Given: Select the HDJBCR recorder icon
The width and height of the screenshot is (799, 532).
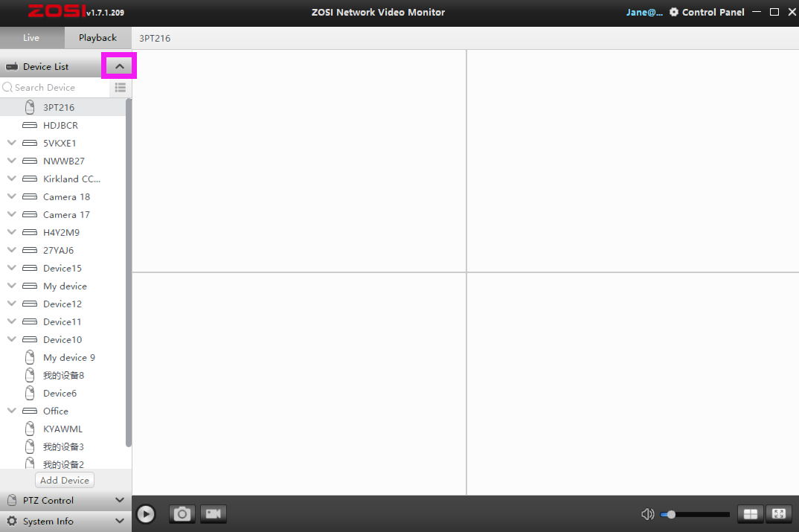Looking at the screenshot, I should 30,125.
